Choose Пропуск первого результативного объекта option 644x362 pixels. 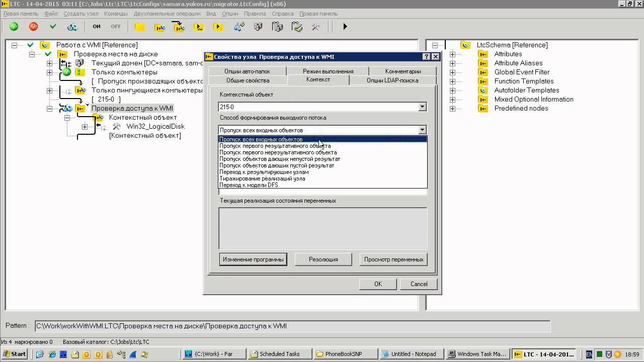pos(323,146)
